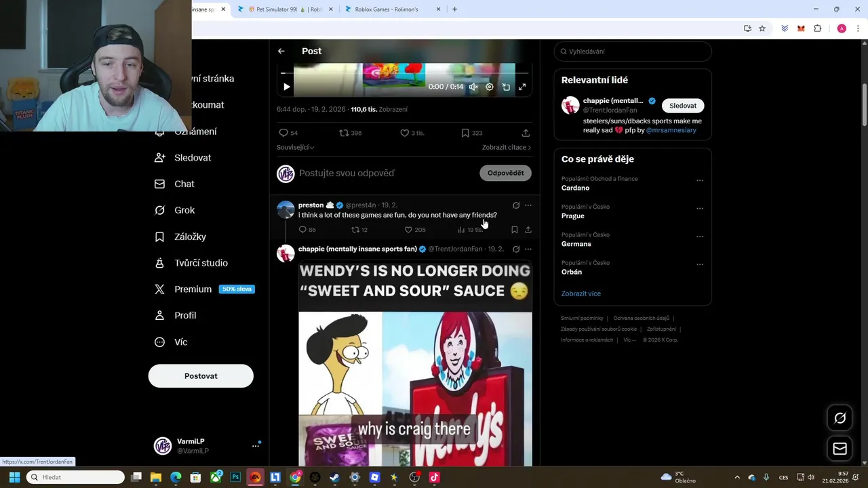Like the main post, 3 tis.
Screen dimensions: 868x488
click(412, 133)
